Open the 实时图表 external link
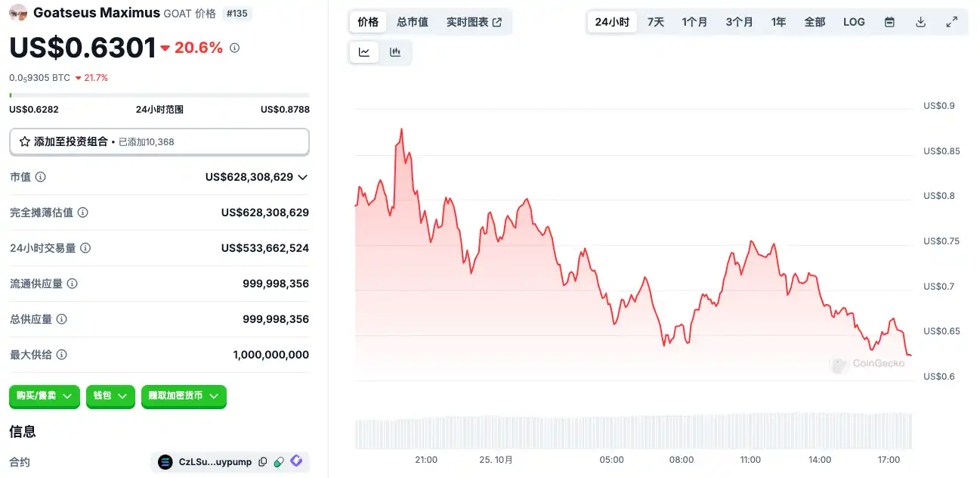This screenshot has height=478, width=980. [474, 22]
